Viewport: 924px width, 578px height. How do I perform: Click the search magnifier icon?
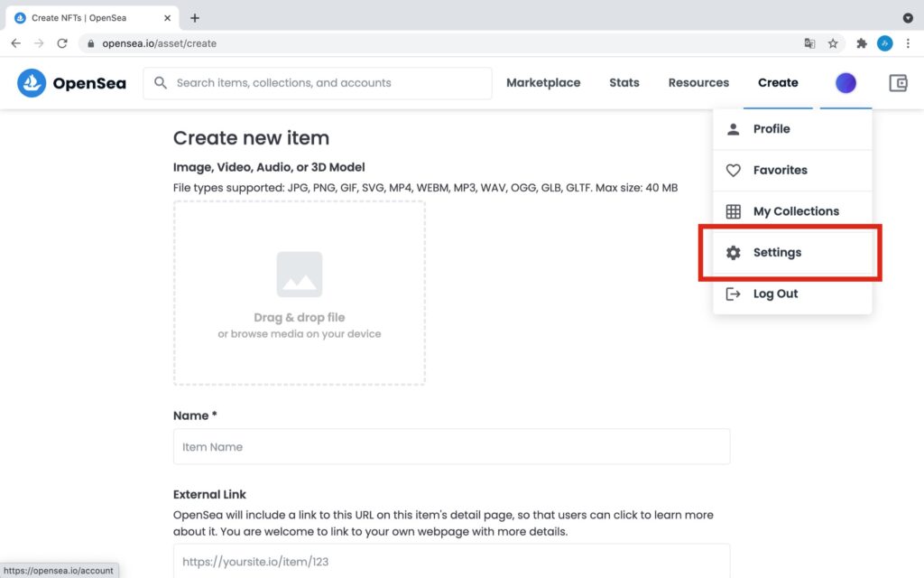[x=161, y=82]
